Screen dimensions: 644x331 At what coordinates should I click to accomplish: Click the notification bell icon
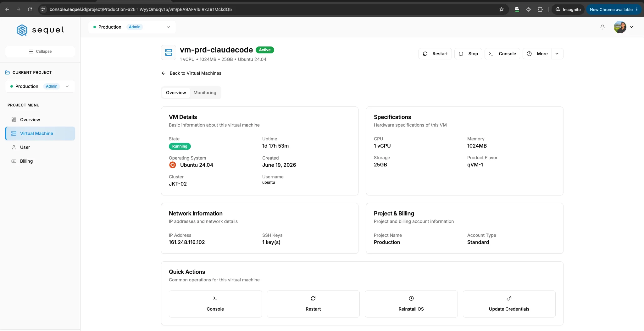pos(602,27)
